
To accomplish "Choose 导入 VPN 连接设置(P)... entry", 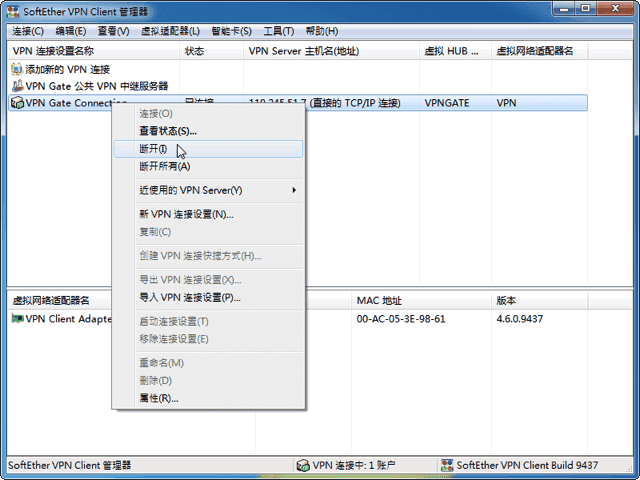I will 208,298.
